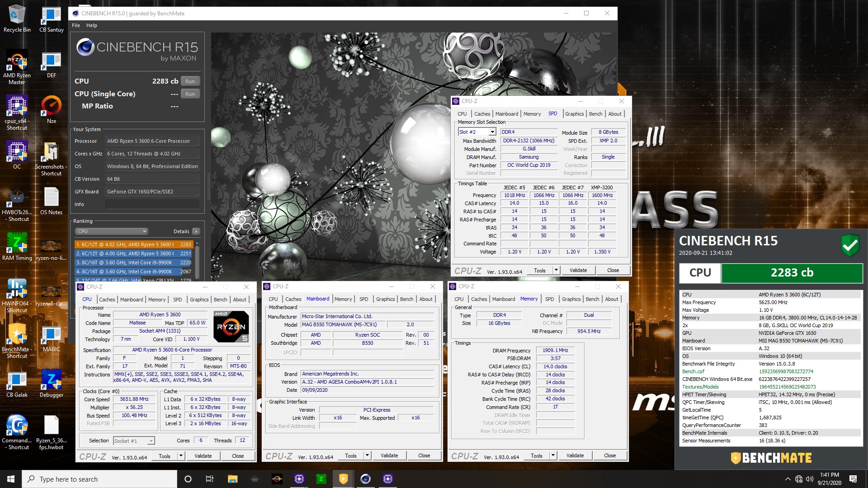
Task: Open the notification center icon
Action: pyautogui.click(x=853, y=479)
